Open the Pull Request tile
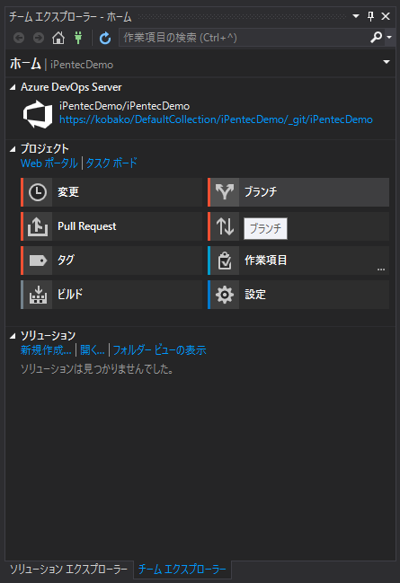The image size is (400, 583). click(x=111, y=226)
